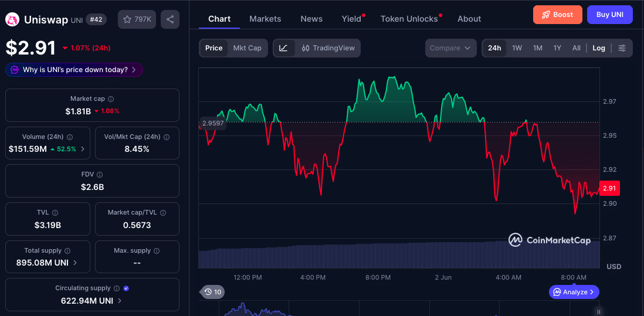Select the 1Y time range
This screenshot has height=316, width=644.
[x=557, y=48]
